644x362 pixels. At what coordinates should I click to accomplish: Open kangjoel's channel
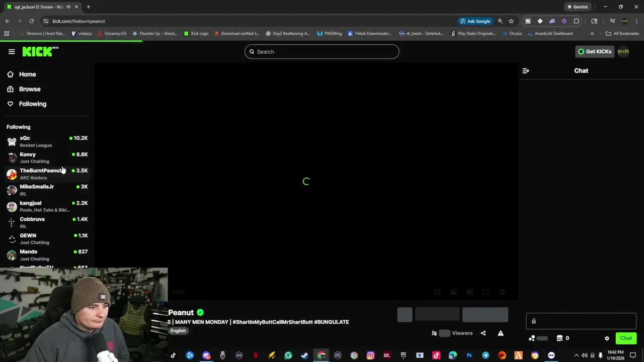(47, 206)
